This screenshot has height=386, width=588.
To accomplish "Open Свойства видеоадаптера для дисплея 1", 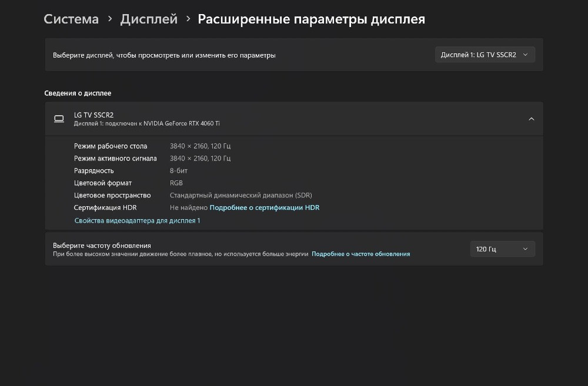I will [x=137, y=220].
